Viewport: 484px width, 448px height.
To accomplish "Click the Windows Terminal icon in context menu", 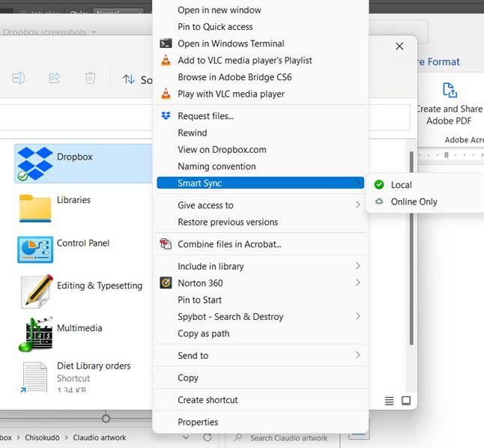I will (166, 43).
